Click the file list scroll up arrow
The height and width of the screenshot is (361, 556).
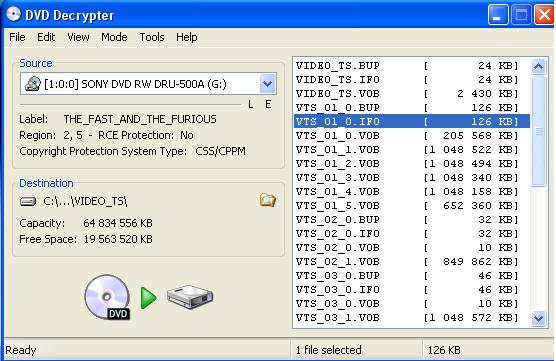click(x=538, y=66)
